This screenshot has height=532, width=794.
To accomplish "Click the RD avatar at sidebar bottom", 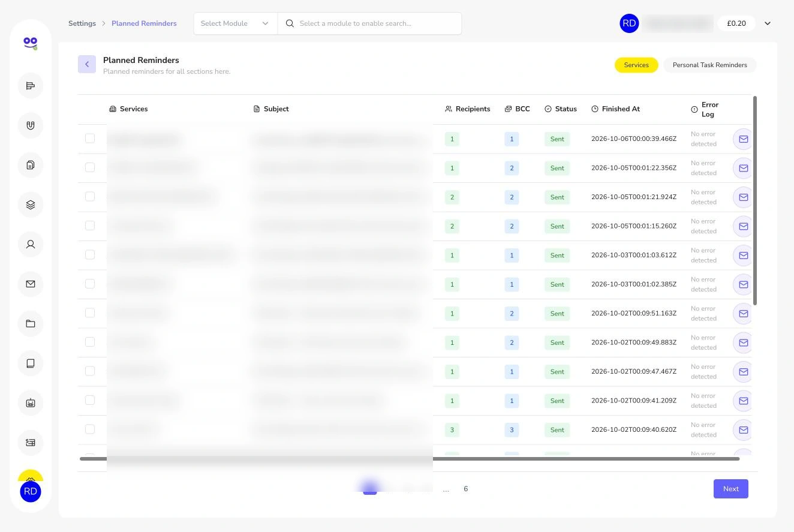I will 31,491.
